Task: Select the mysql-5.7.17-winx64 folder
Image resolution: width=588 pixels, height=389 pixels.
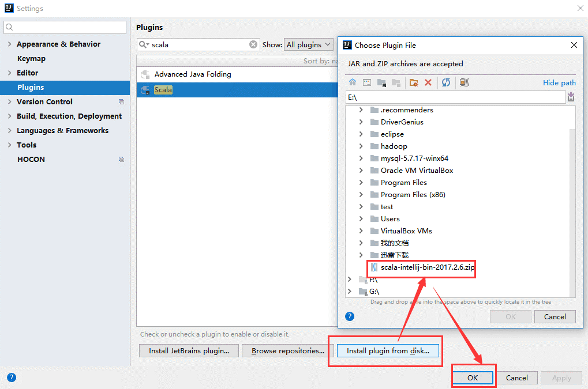Action: [x=414, y=158]
